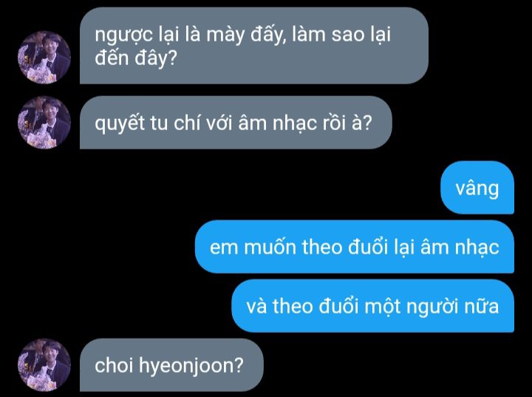Select the 'và theo đuổi một người nữa' bubble

372,305
